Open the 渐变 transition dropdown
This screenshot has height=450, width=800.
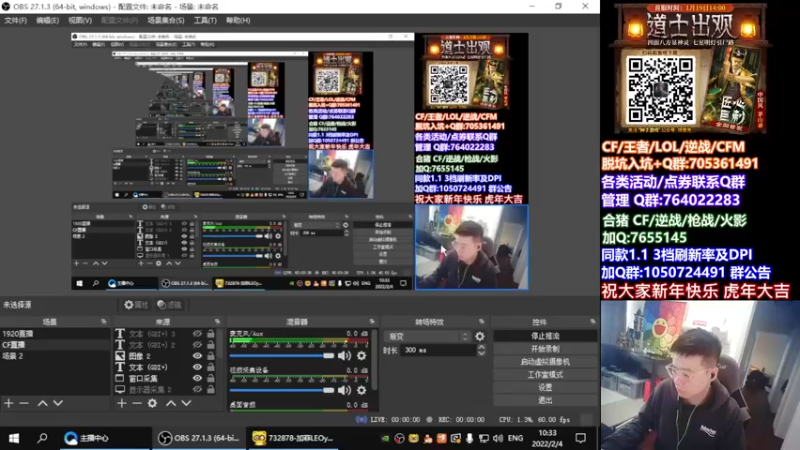[x=428, y=336]
